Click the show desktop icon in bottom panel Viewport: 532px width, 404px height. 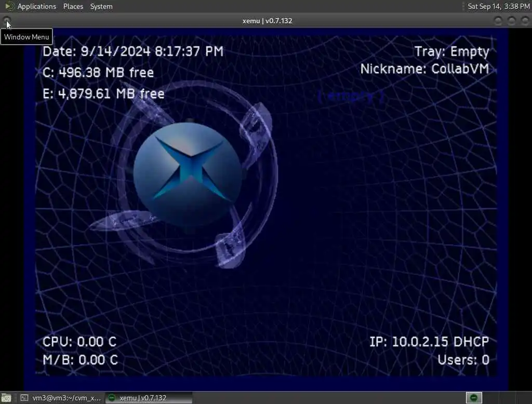point(6,398)
